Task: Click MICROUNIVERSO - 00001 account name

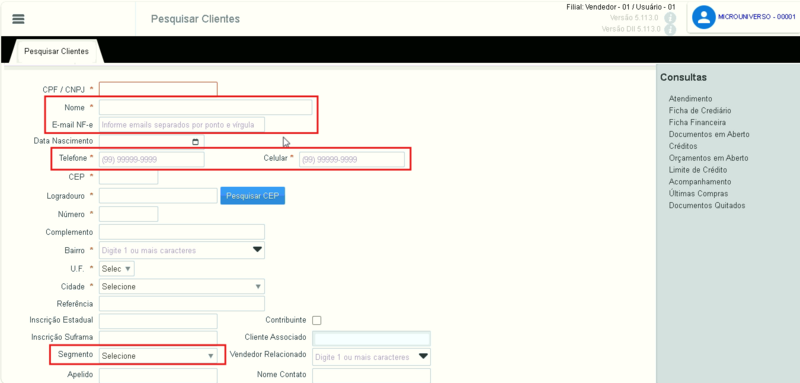Action: pyautogui.click(x=757, y=17)
